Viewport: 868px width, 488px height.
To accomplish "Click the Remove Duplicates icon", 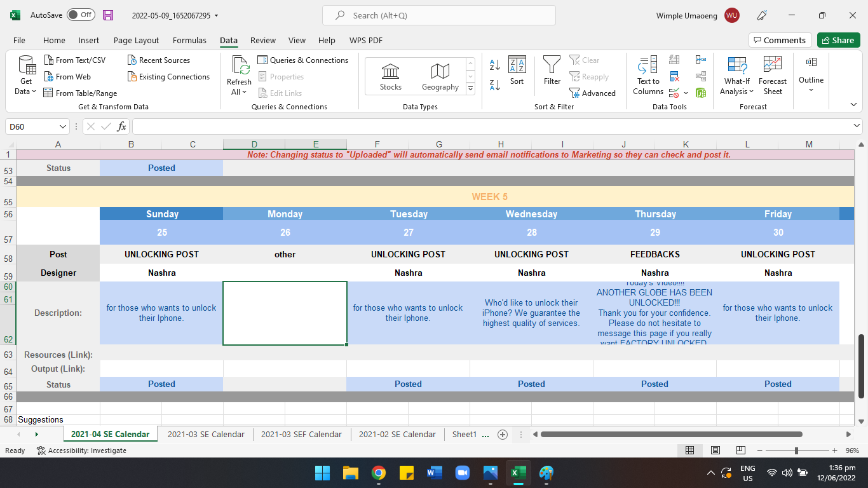I will (x=675, y=76).
